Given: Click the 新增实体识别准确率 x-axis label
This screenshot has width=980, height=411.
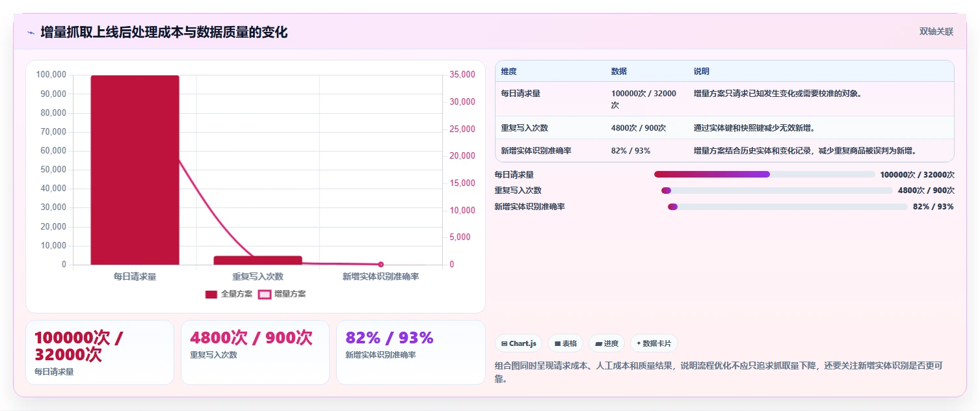Looking at the screenshot, I should click(380, 276).
